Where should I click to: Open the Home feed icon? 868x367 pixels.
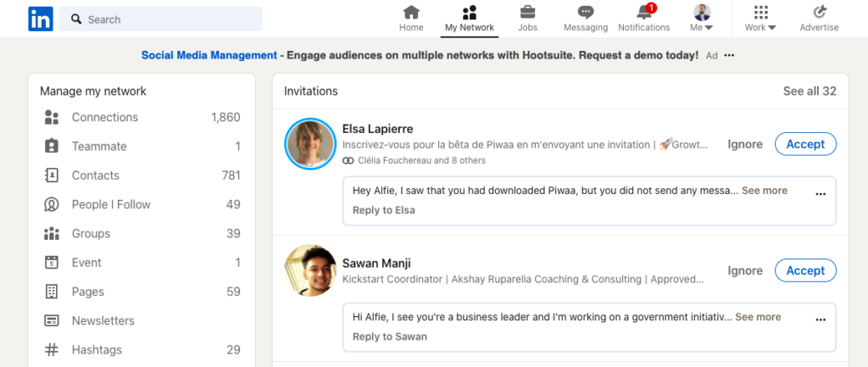(x=411, y=12)
